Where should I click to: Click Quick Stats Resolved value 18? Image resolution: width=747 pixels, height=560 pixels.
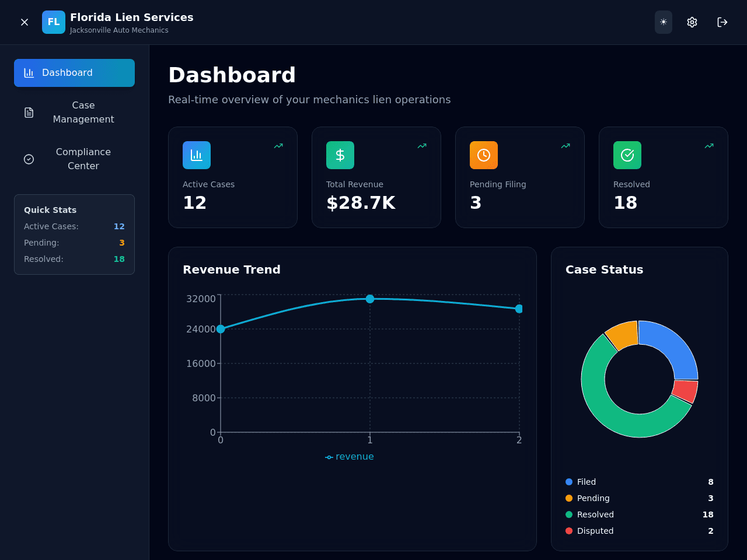[119, 259]
